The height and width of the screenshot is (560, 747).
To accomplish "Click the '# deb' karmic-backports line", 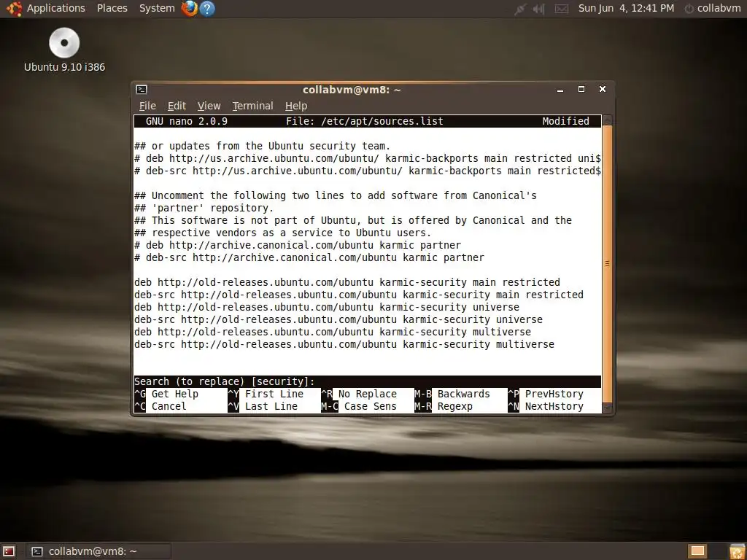I will (x=368, y=158).
